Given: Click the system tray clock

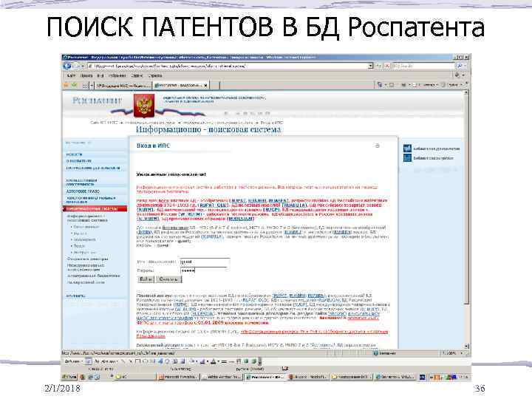Looking at the screenshot, I should (x=463, y=377).
